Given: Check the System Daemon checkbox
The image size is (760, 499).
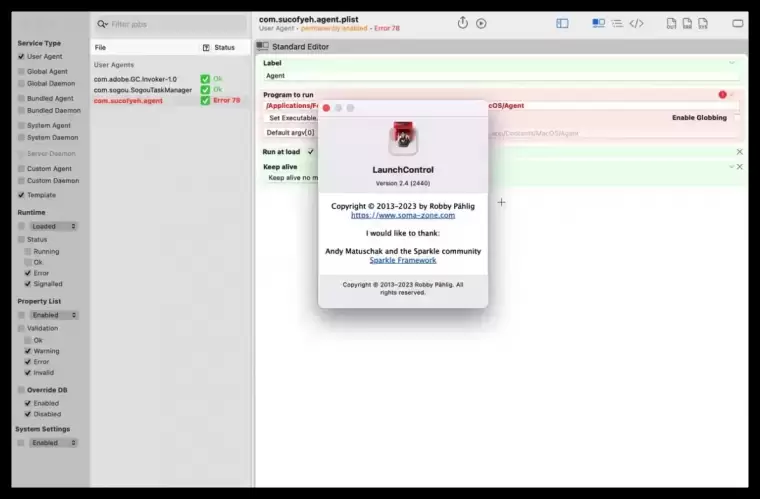Looking at the screenshot, I should point(21,138).
